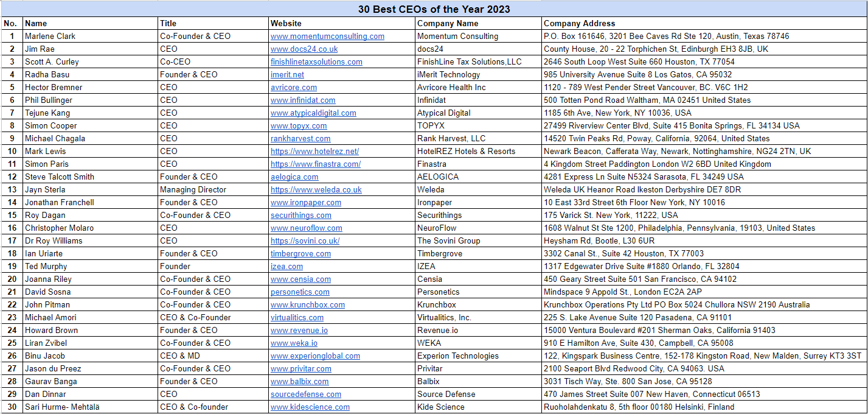Click the 'Ruoholahdenkatu 8' Helsinki address cell

point(704,407)
